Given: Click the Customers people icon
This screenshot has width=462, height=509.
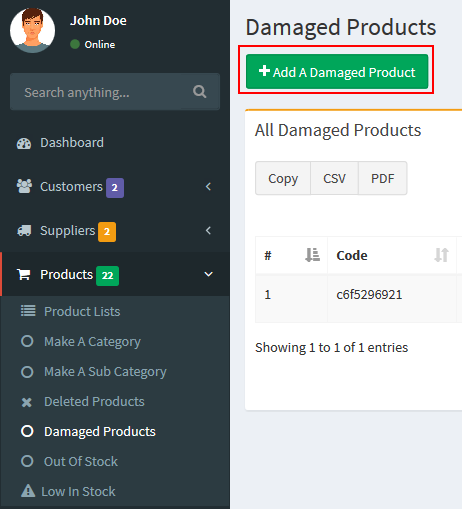Looking at the screenshot, I should point(24,186).
